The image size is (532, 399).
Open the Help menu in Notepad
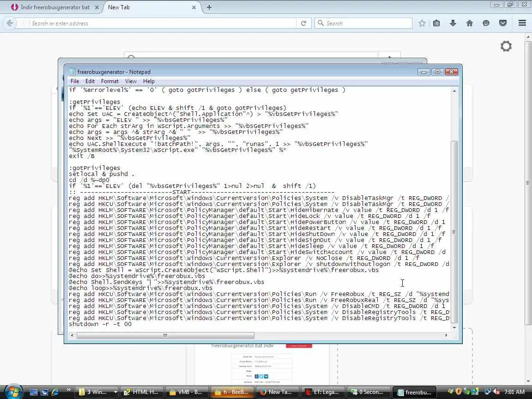coord(149,81)
